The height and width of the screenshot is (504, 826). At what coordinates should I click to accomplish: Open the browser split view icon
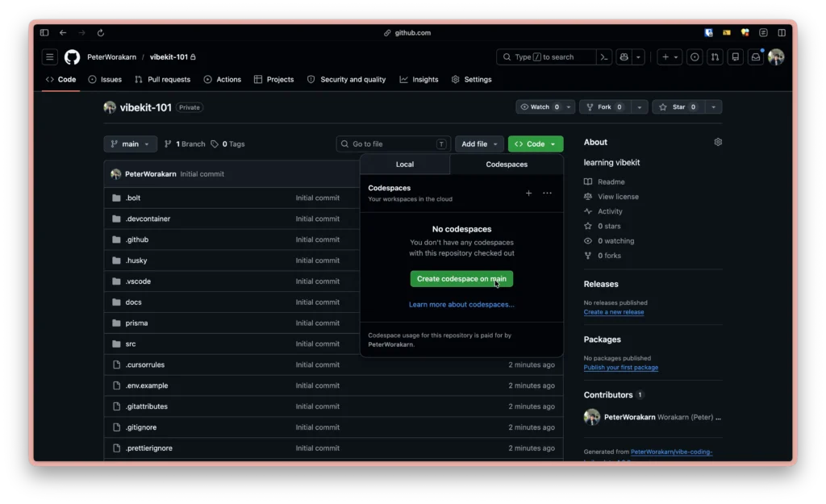(782, 32)
